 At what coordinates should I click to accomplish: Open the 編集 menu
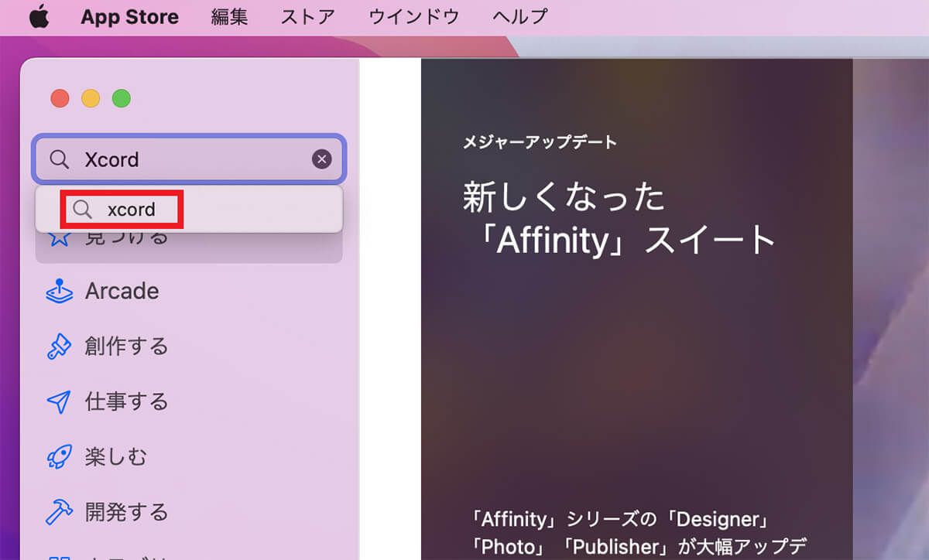tap(229, 16)
